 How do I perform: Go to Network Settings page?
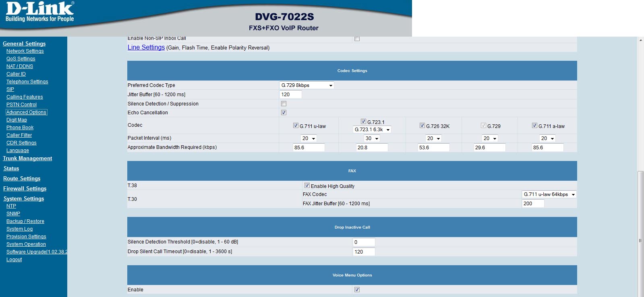coord(25,51)
